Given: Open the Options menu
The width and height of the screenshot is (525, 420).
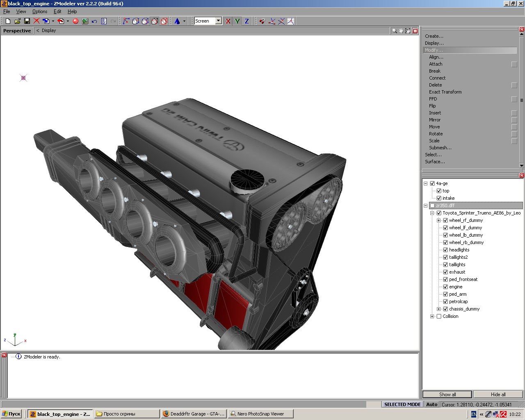Looking at the screenshot, I should pos(40,11).
